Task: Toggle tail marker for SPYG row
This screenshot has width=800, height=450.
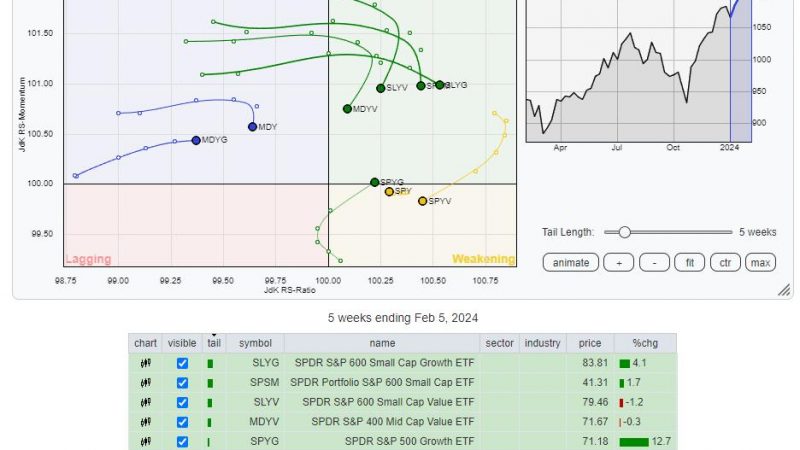Action: [209, 442]
